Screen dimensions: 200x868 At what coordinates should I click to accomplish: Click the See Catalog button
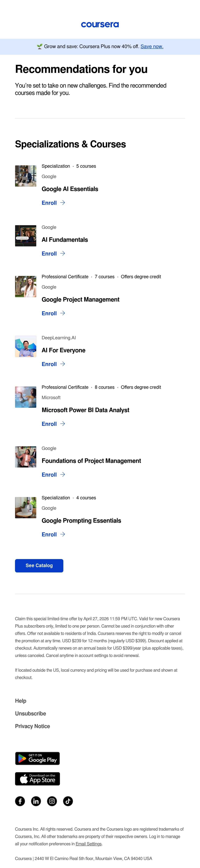[x=39, y=565]
